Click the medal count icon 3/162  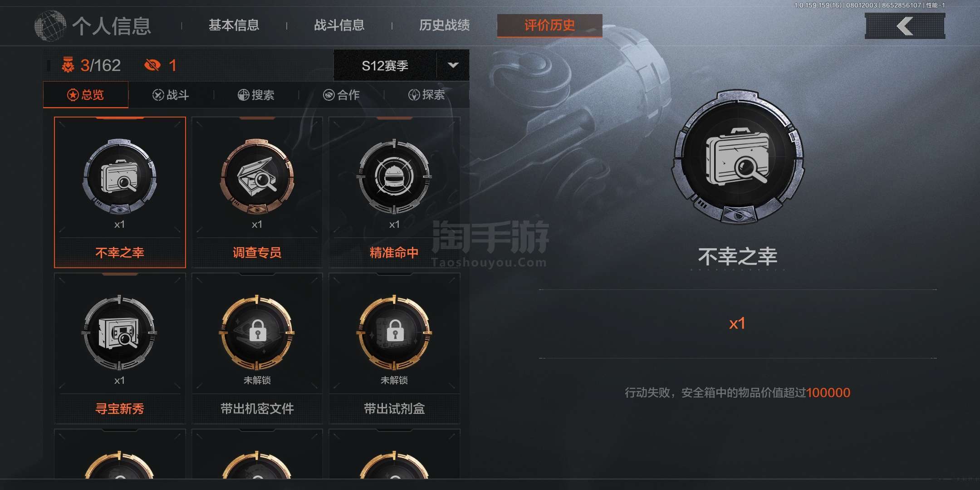(68, 65)
